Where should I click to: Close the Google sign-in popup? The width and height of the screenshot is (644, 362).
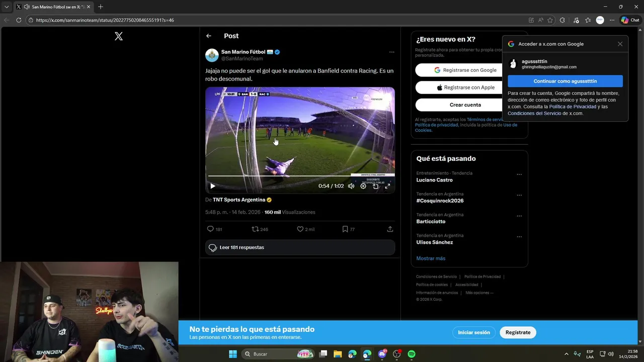click(620, 44)
